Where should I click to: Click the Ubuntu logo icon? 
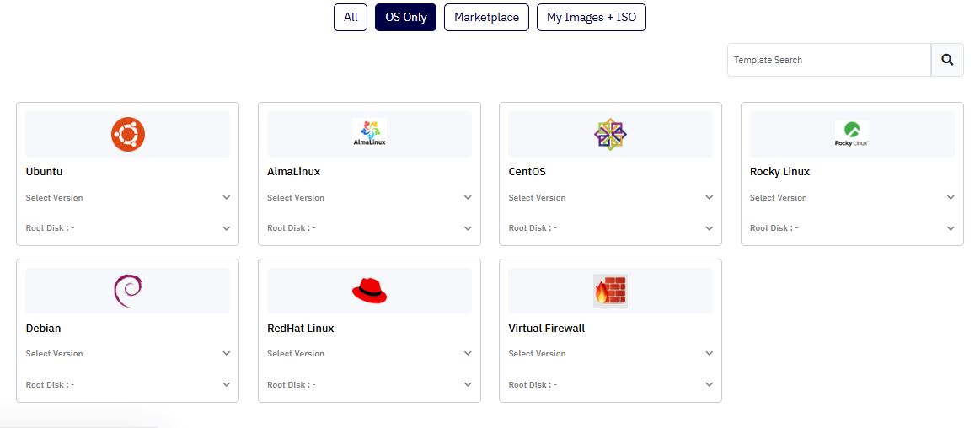coord(128,134)
